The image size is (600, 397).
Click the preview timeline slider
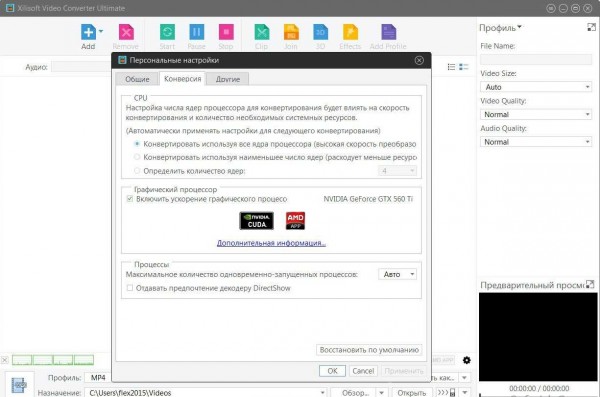538,395
